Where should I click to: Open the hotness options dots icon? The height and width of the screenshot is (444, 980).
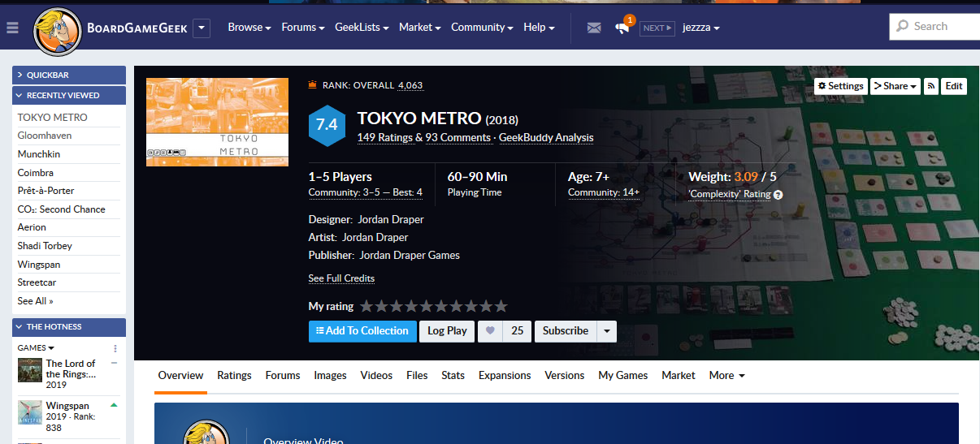pos(115,348)
